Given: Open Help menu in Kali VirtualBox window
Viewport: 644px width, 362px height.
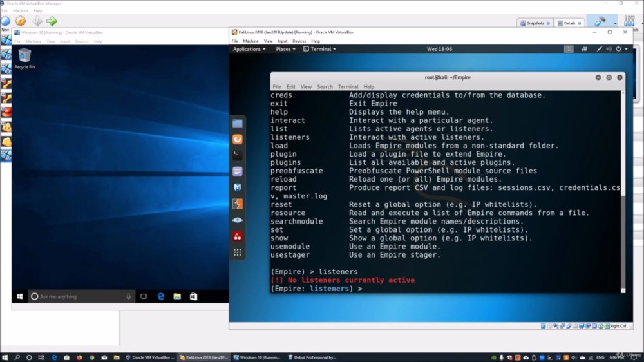Looking at the screenshot, I should 316,41.
